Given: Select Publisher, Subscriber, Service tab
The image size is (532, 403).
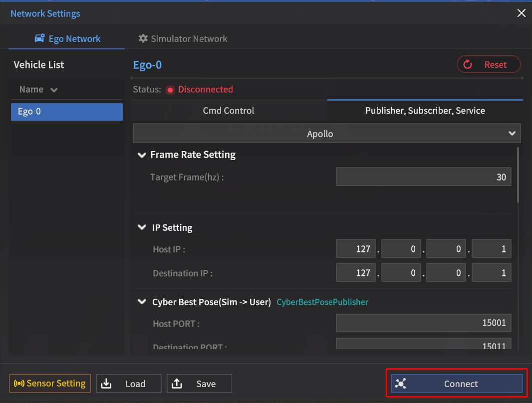Looking at the screenshot, I should pos(425,111).
